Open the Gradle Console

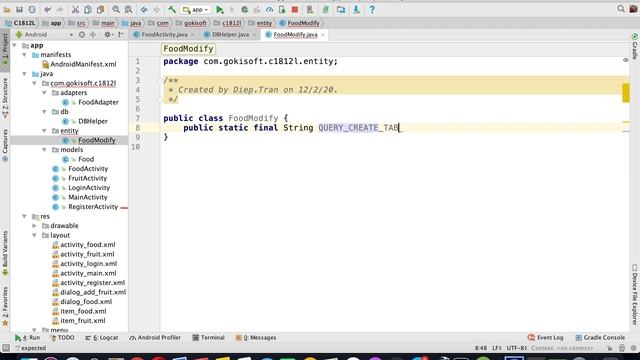(x=600, y=338)
